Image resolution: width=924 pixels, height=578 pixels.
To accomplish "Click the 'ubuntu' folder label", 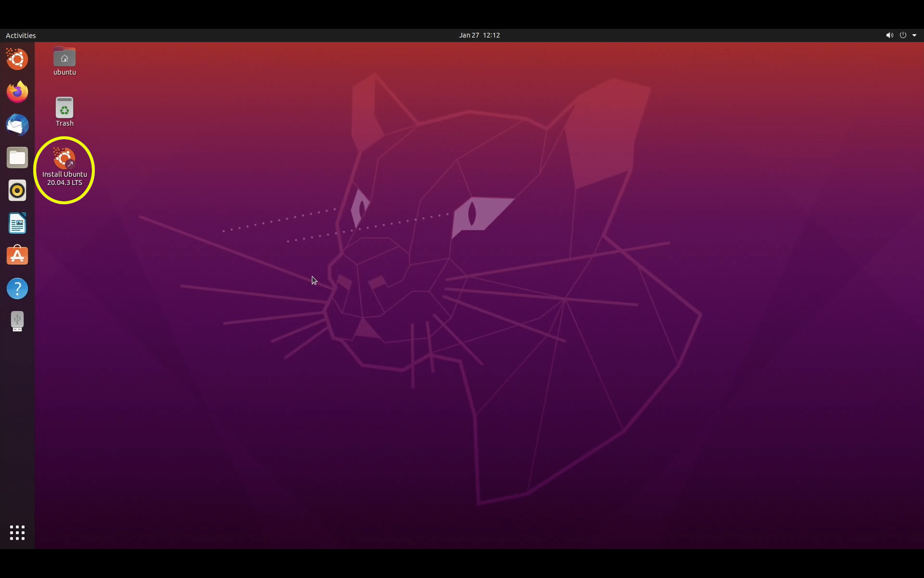I will [64, 72].
